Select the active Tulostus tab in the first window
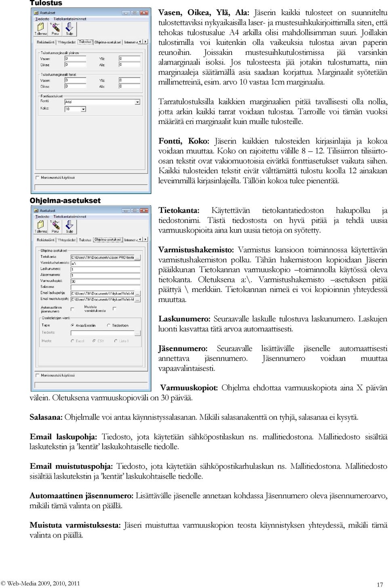Screen dimensions: 388x588 [85, 42]
